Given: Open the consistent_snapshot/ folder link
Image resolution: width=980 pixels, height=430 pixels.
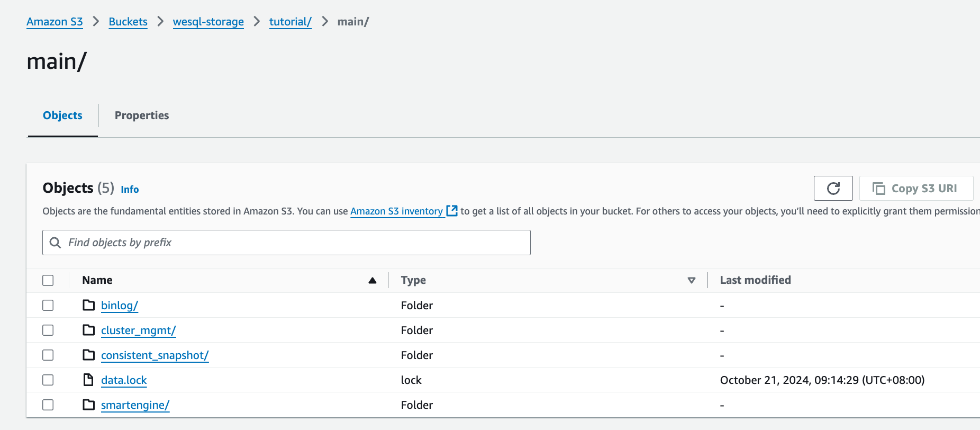Looking at the screenshot, I should click(155, 355).
